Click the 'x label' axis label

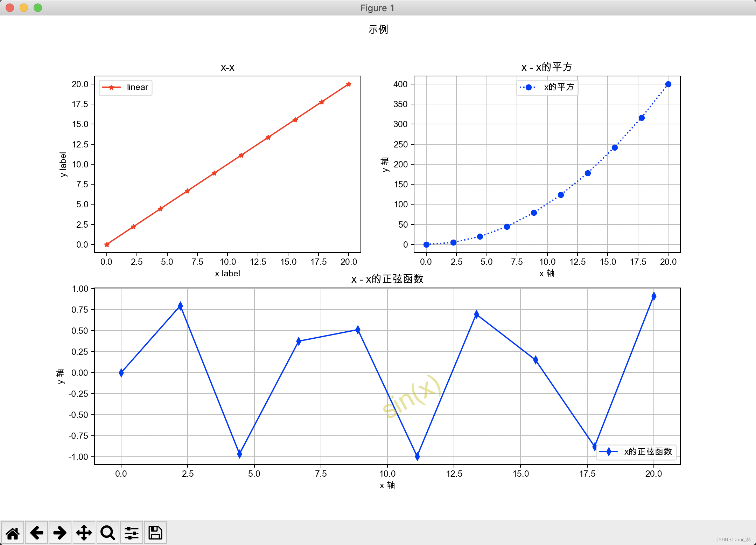click(x=227, y=274)
